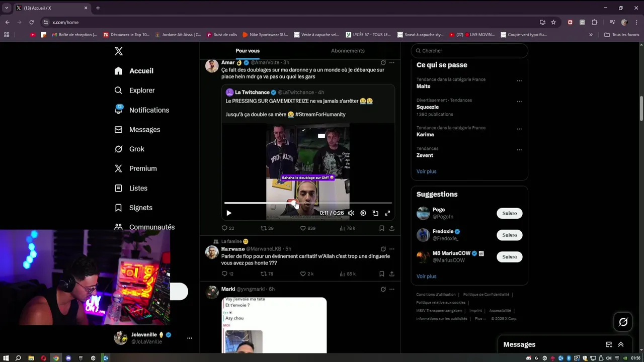Open video settings gear
Viewport: 644px width, 362px height.
363,213
